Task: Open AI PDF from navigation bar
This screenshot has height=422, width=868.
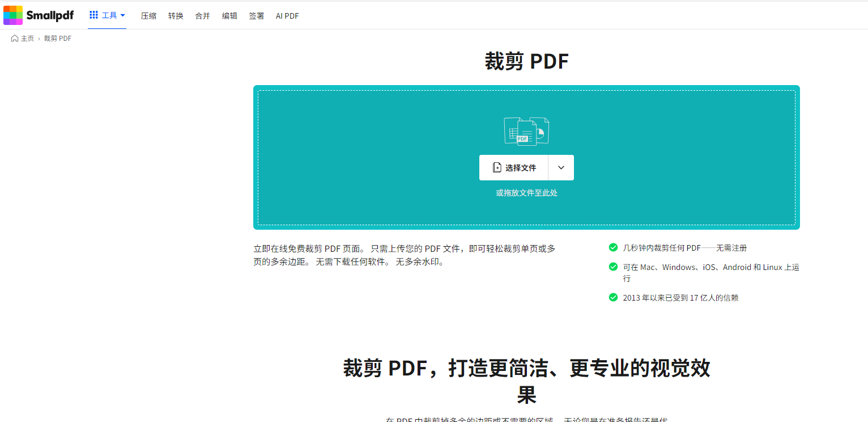Action: tap(287, 16)
